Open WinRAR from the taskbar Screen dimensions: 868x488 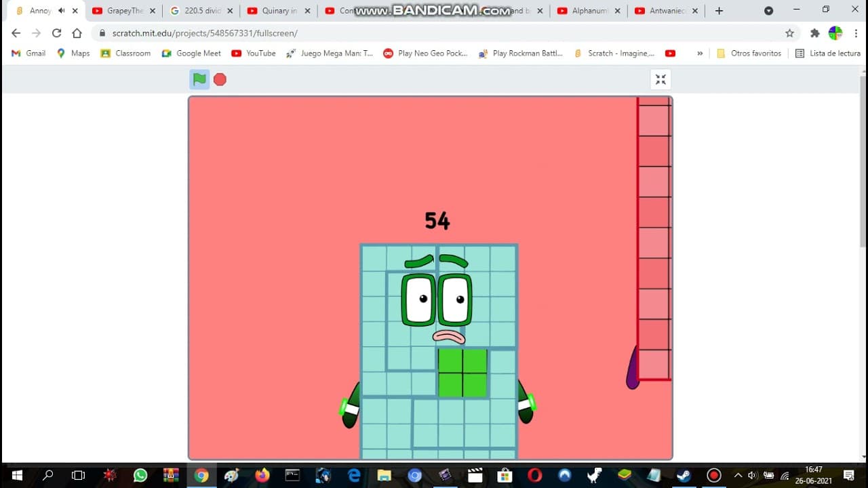click(x=171, y=475)
